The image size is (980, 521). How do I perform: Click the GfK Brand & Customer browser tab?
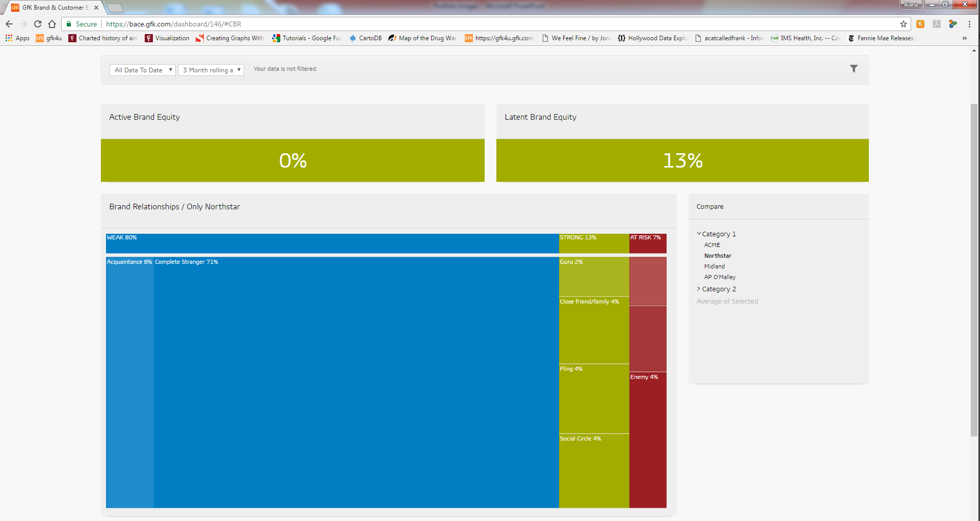coord(55,8)
